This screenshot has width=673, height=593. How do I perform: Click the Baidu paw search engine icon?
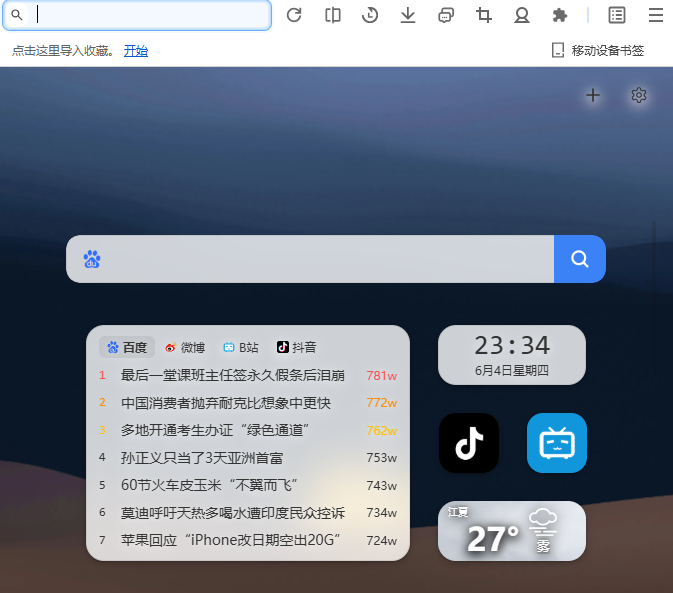(x=92, y=259)
